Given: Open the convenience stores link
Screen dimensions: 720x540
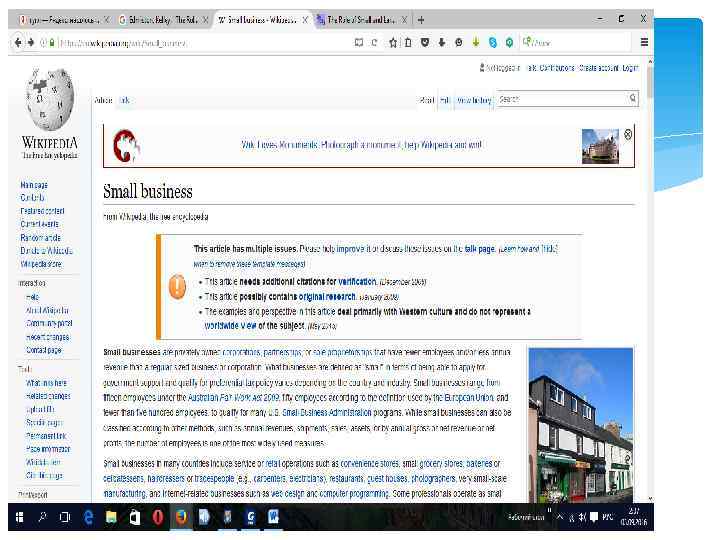Looking at the screenshot, I should [370, 463].
